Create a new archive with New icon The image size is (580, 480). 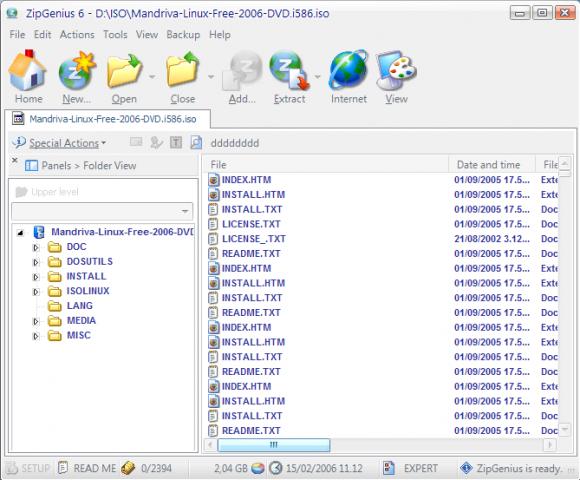coord(77,70)
